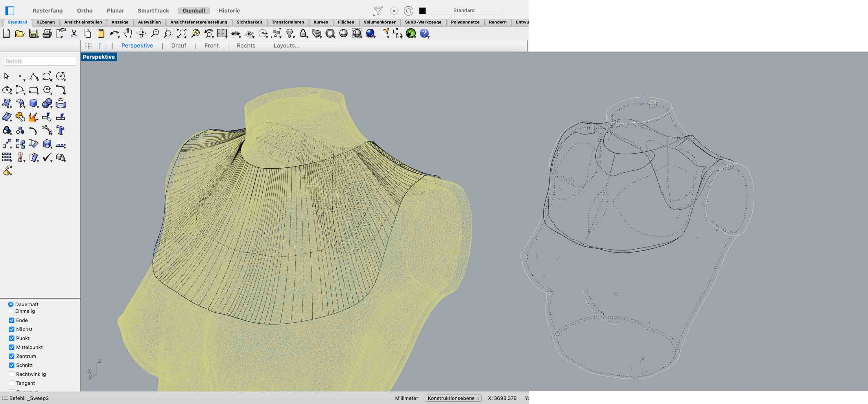Uncheck the Ende object snap

[12, 320]
